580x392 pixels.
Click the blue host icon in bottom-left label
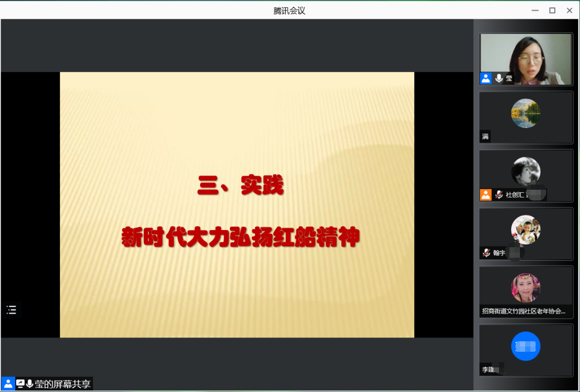coord(8,384)
